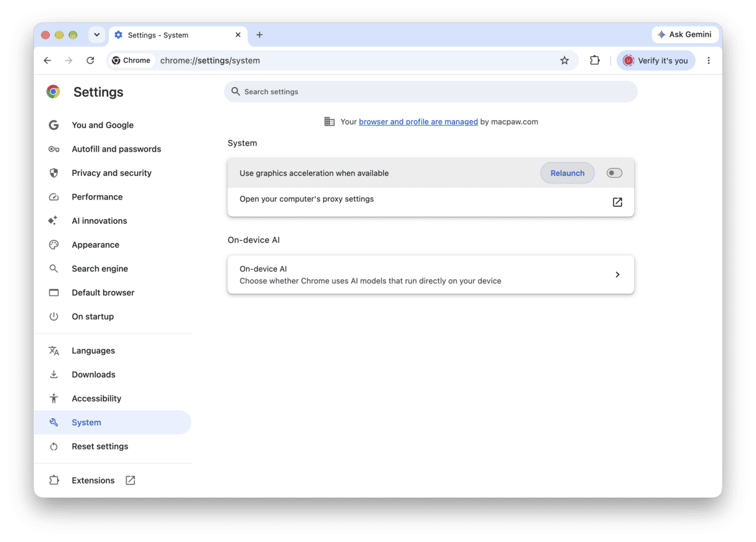Click 'Use graphics acceleration when available' text
Viewport: 756px width, 542px height.
tap(314, 173)
